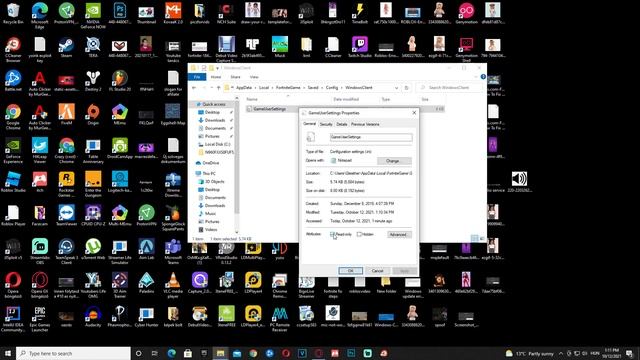The width and height of the screenshot is (640, 360).
Task: Open the View ribbon tab in Explorer
Action: (254, 77)
